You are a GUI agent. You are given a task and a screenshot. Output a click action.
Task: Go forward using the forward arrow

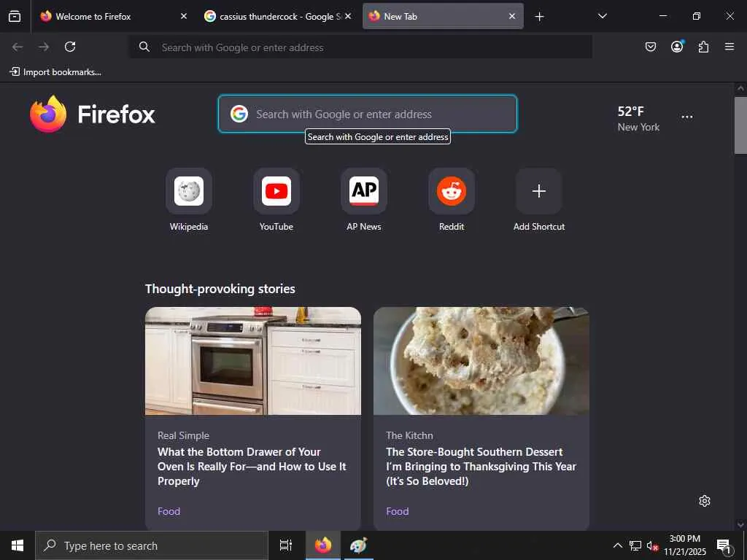click(44, 47)
